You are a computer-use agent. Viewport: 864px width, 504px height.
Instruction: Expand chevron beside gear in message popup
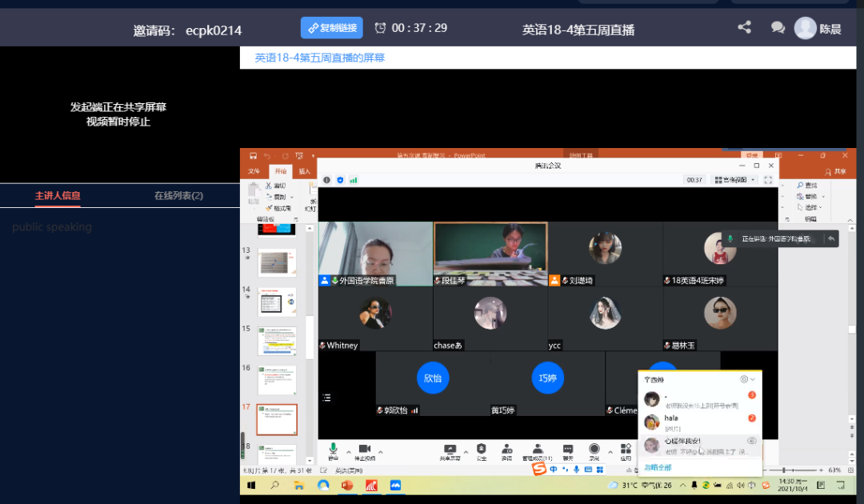tap(753, 379)
